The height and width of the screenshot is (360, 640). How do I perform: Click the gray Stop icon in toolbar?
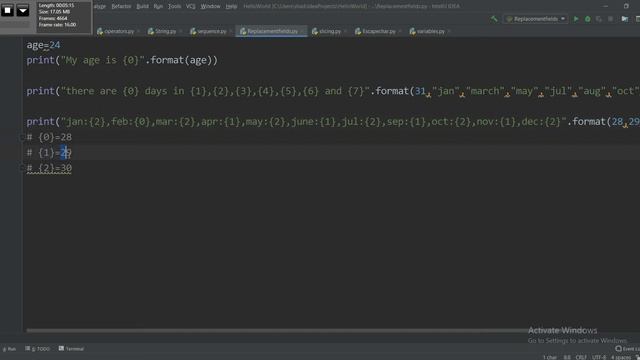610,19
